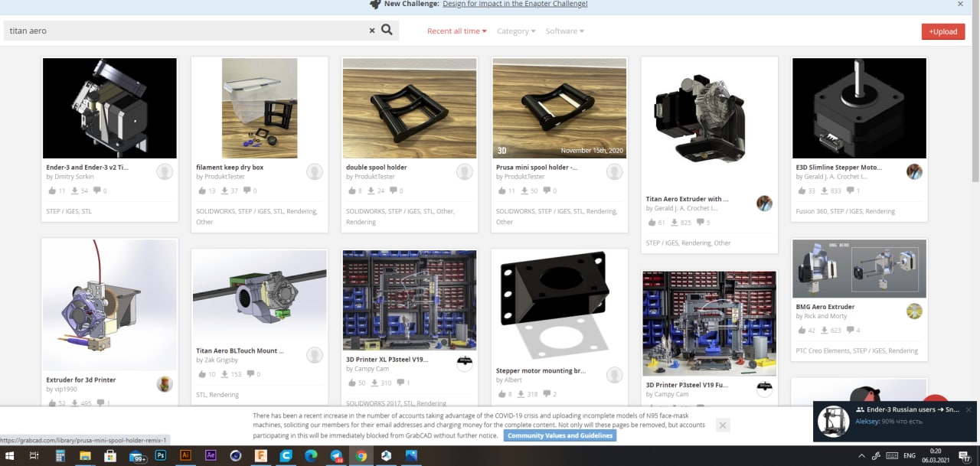Screen dimensions: 980x466
Task: Click the 3D badge on Prusa spool thumbnail
Action: pyautogui.click(x=502, y=151)
